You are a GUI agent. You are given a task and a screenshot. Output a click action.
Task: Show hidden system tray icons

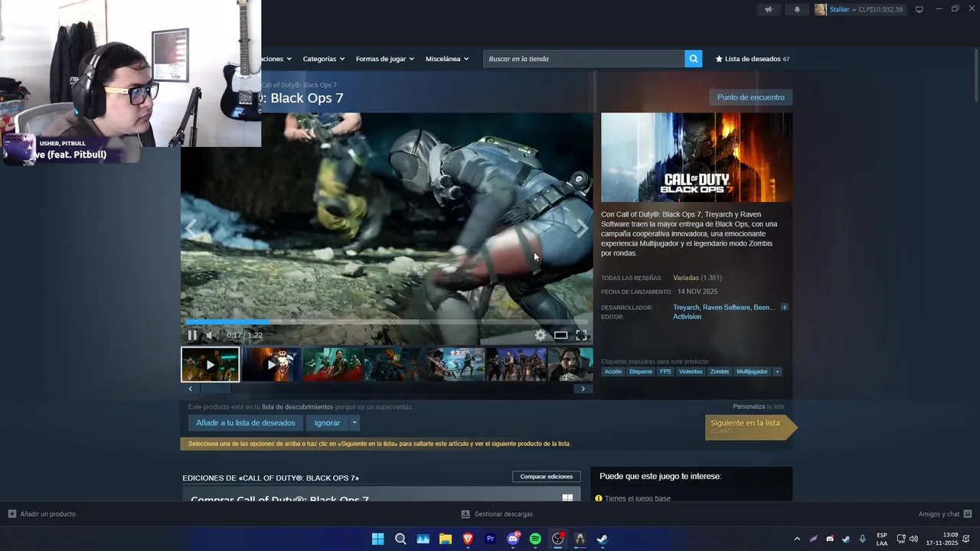coord(797,539)
